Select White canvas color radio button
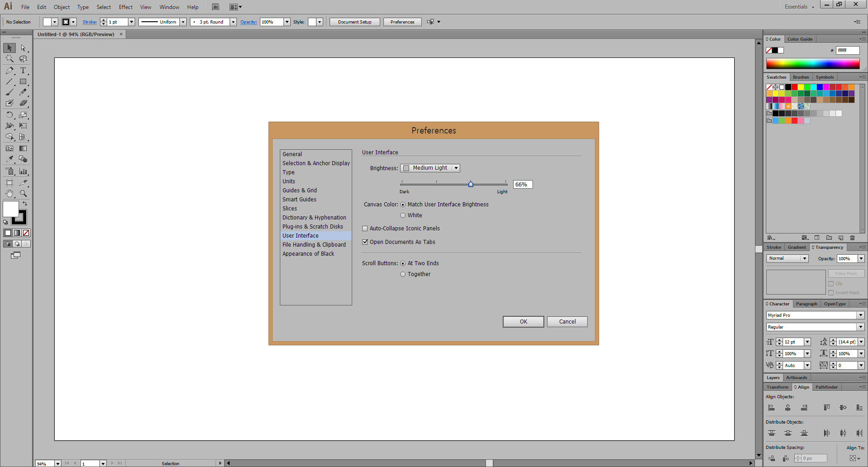Viewport: 868px width, 467px height. [403, 215]
